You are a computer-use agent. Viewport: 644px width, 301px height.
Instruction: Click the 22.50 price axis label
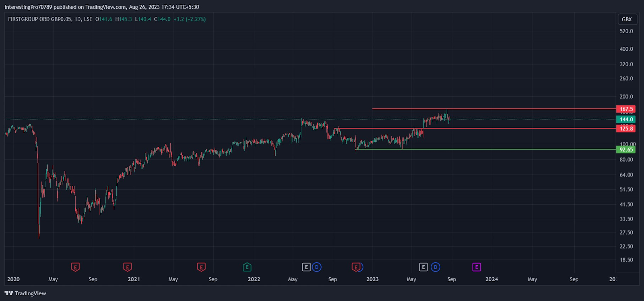pos(626,246)
